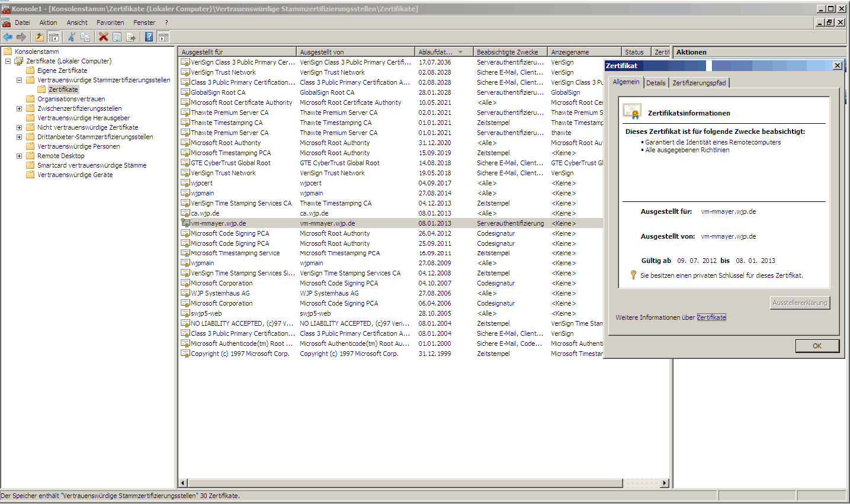Click the certificate icon of swjp5-web row
The height and width of the screenshot is (504, 850).
(x=185, y=313)
